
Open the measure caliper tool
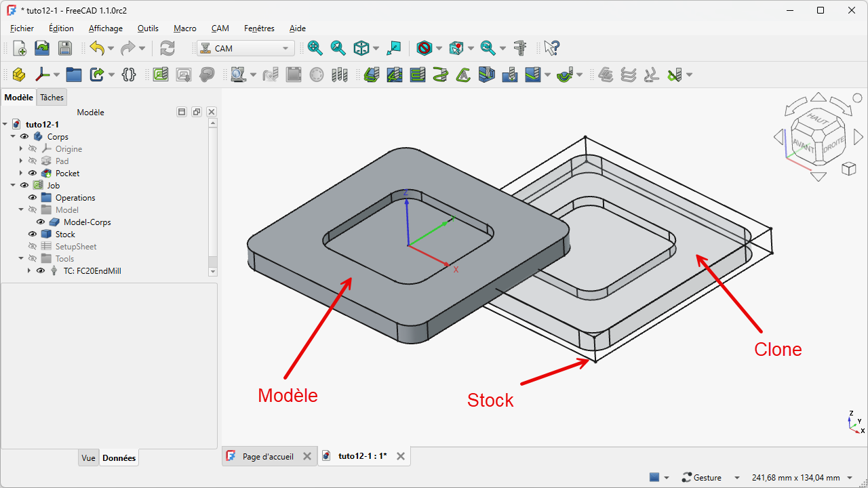coord(520,48)
